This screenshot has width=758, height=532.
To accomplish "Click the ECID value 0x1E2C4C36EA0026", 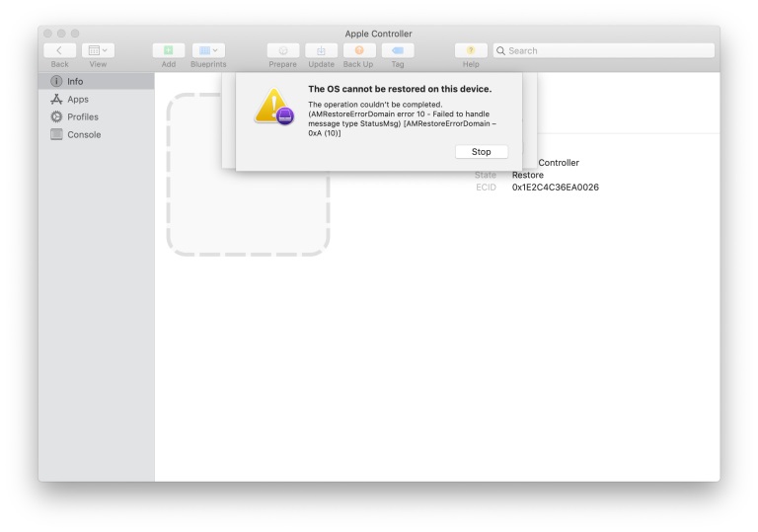I will pyautogui.click(x=555, y=188).
